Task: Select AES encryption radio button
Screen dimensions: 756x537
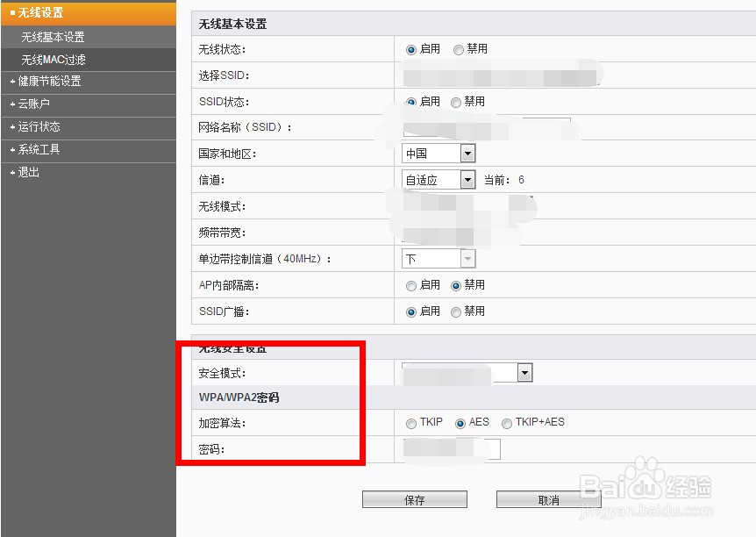Action: pos(460,424)
